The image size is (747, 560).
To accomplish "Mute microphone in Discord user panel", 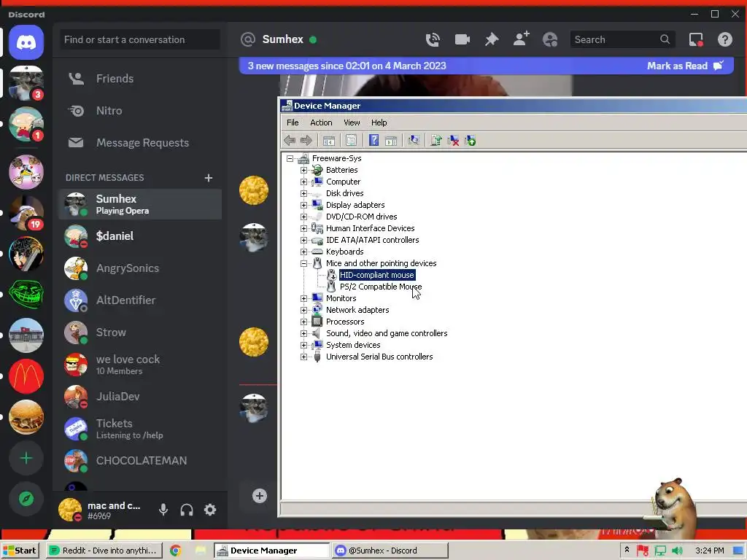I will tap(163, 510).
